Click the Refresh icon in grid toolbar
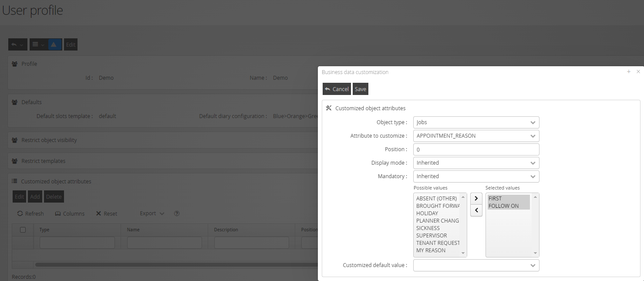 tap(20, 213)
